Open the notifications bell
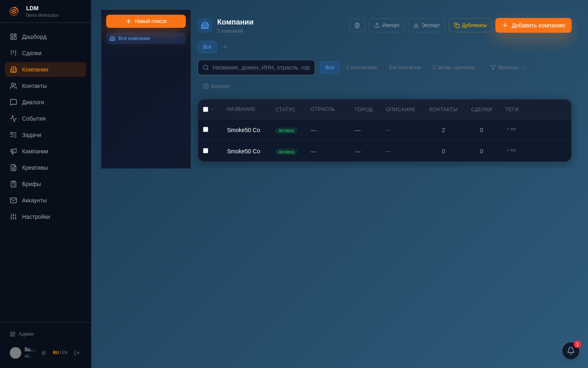 coord(571,351)
